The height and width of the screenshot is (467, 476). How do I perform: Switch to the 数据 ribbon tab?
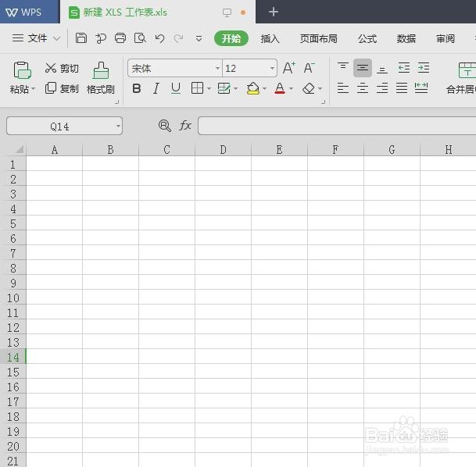pyautogui.click(x=406, y=38)
